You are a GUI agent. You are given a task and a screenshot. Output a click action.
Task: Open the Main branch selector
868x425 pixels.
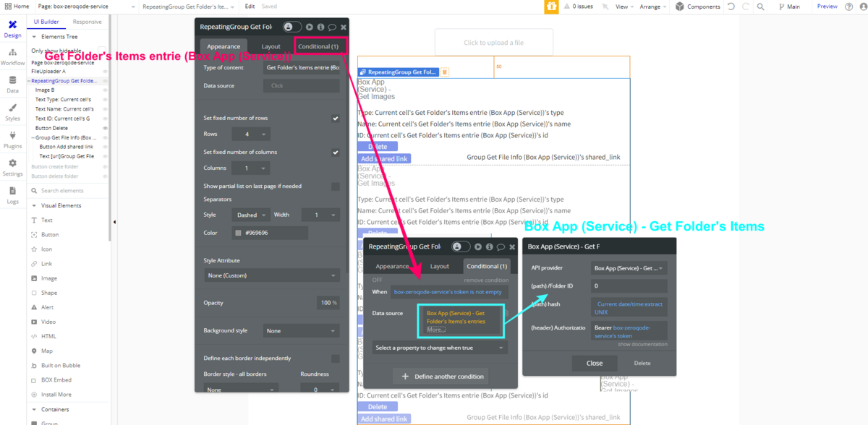pos(790,7)
